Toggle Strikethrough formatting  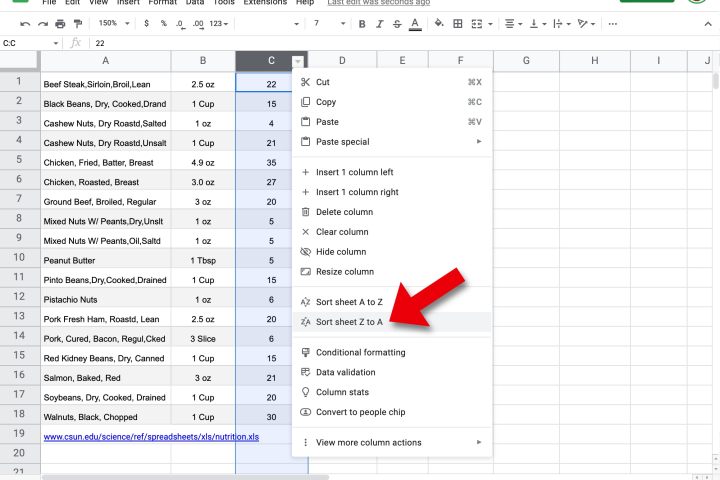click(397, 24)
